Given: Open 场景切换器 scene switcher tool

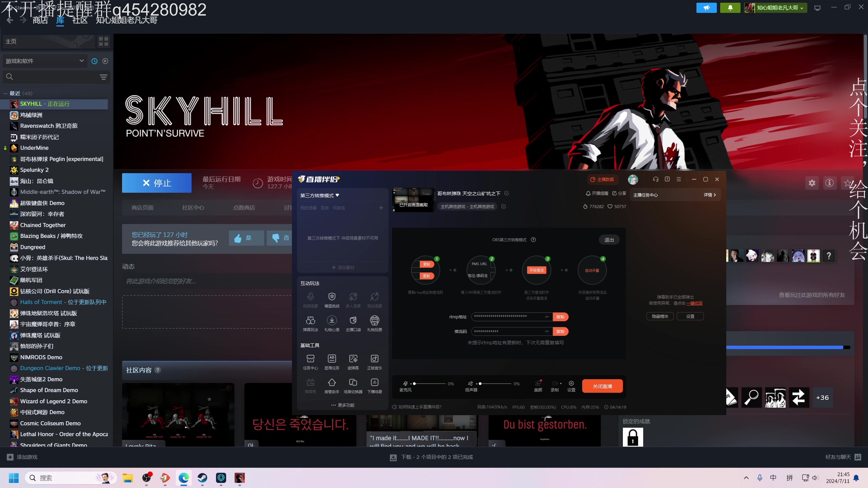Looking at the screenshot, I should tap(353, 386).
